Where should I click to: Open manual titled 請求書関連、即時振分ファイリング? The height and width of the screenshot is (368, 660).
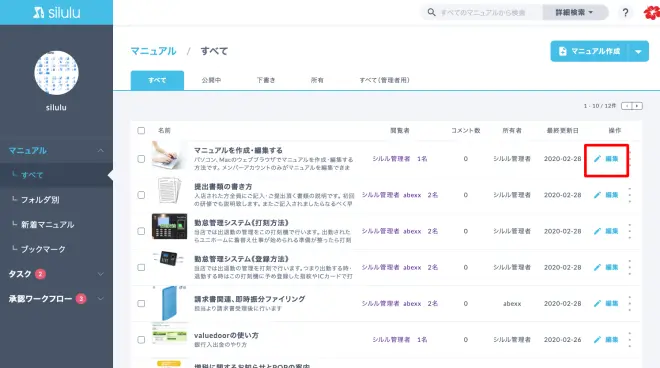250,299
